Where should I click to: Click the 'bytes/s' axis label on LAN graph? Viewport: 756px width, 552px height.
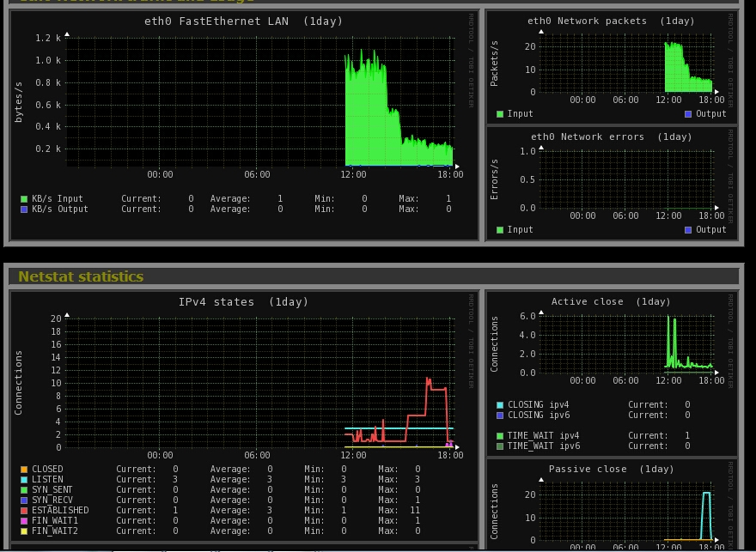[18, 102]
